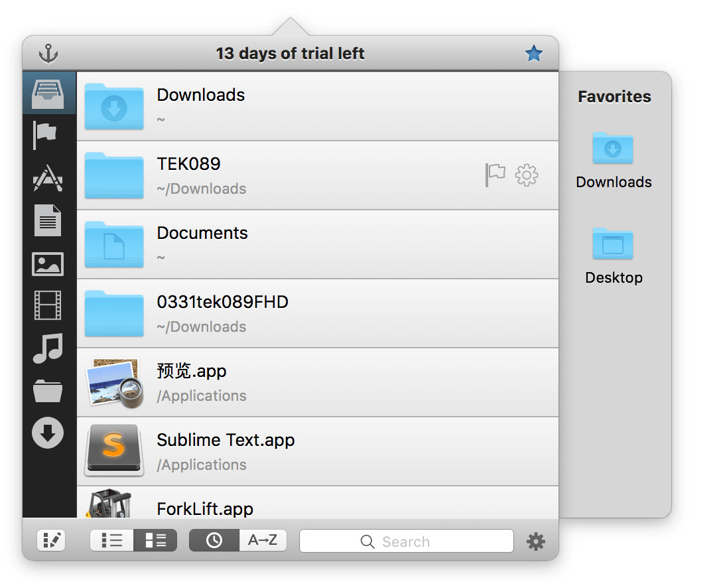
Task: Open the Documents folder row
Action: [318, 244]
